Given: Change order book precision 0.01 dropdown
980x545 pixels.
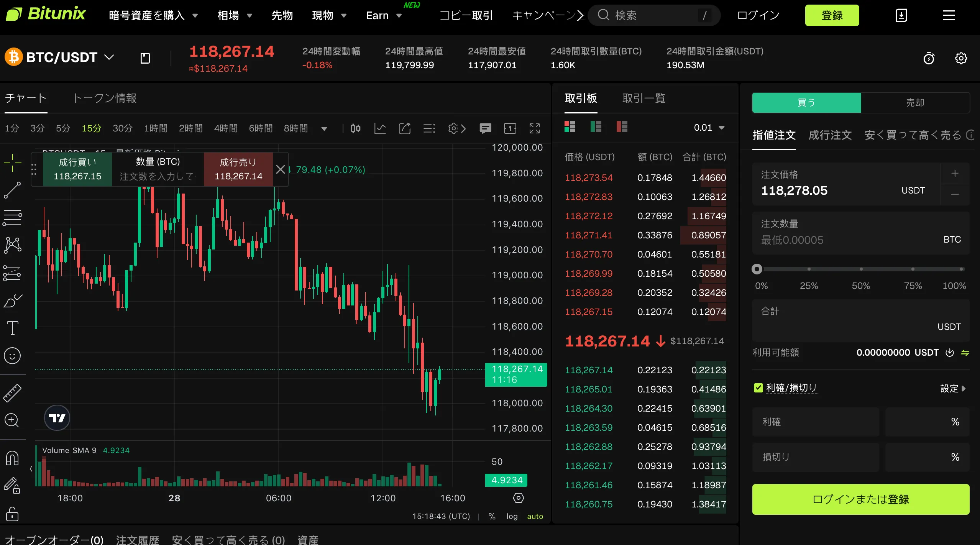Looking at the screenshot, I should tap(709, 128).
